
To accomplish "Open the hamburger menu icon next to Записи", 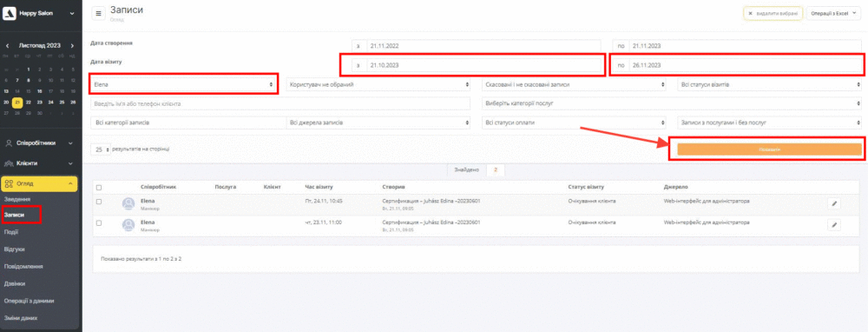I will (99, 14).
